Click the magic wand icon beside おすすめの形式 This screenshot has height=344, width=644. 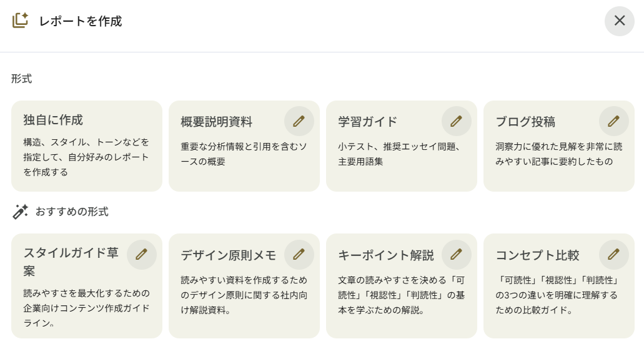pyautogui.click(x=20, y=212)
